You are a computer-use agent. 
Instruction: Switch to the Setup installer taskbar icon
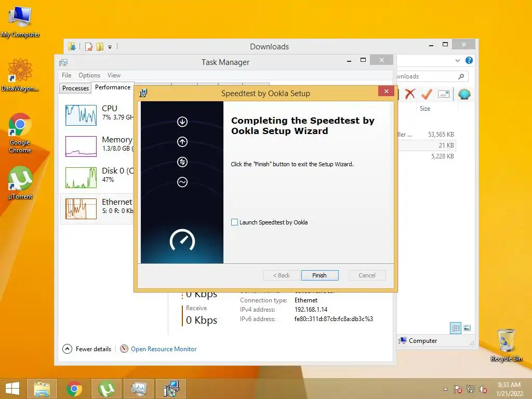click(x=171, y=389)
